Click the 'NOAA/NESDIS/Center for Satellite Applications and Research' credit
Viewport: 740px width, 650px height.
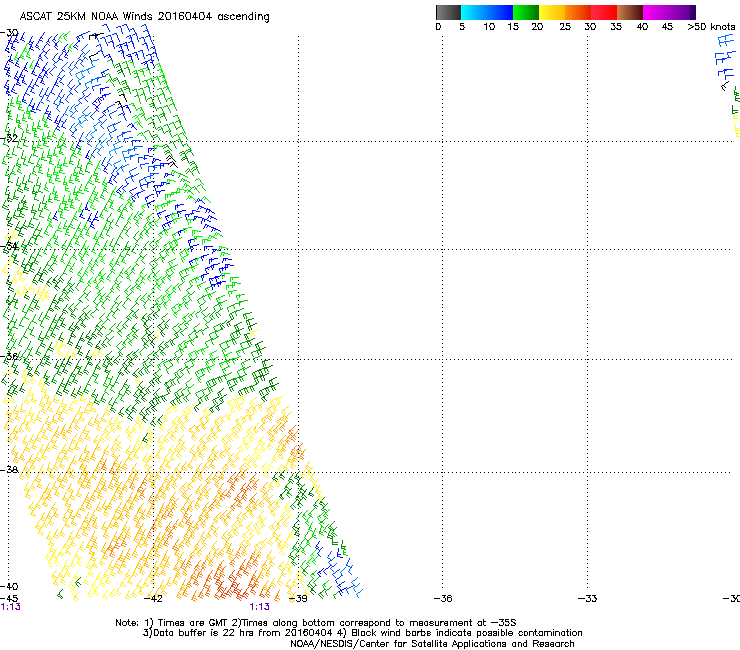[x=432, y=644]
